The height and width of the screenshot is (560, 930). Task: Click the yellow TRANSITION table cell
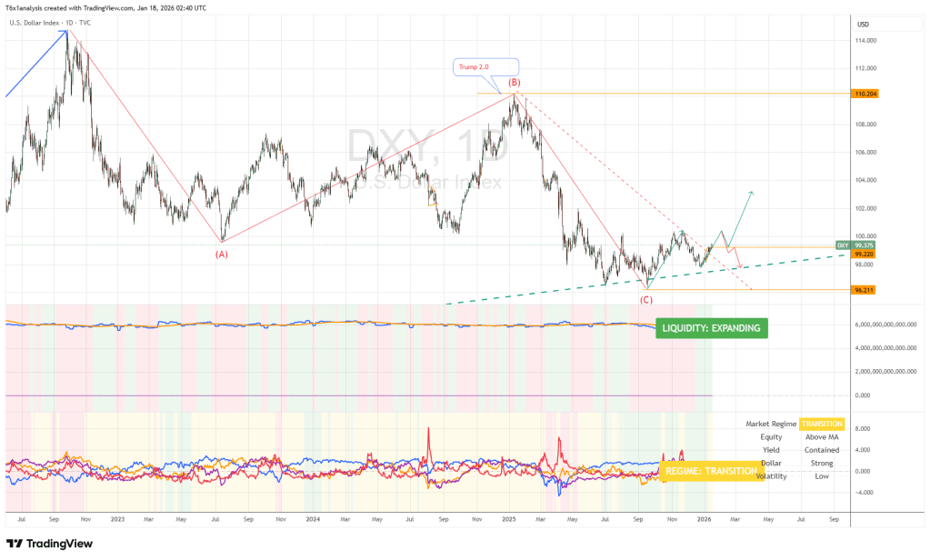point(822,425)
